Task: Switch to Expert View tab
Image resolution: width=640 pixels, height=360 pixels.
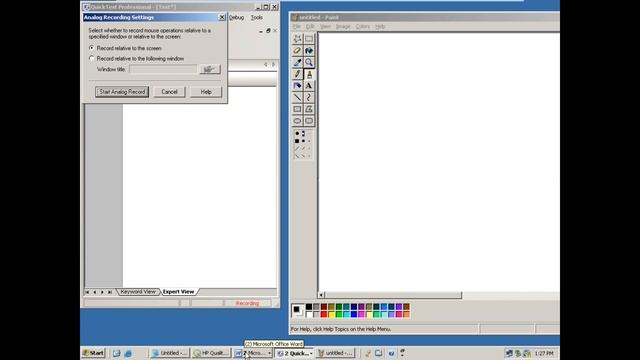Action: coord(178,292)
